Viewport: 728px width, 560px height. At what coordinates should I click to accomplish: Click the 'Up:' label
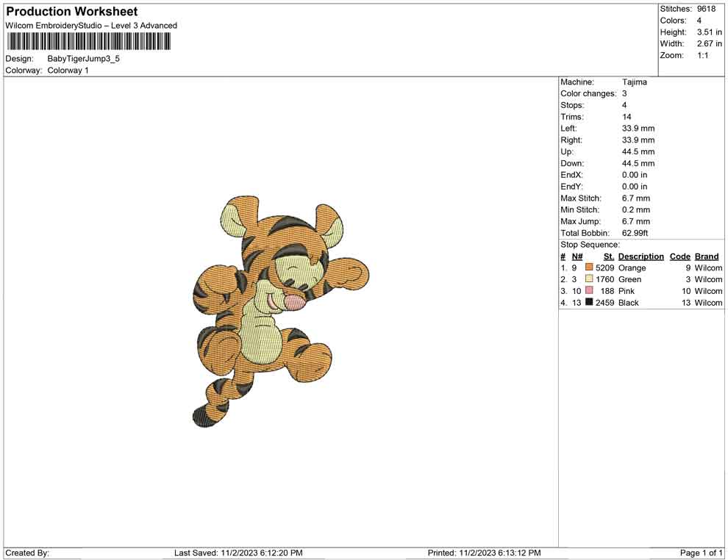tap(567, 151)
